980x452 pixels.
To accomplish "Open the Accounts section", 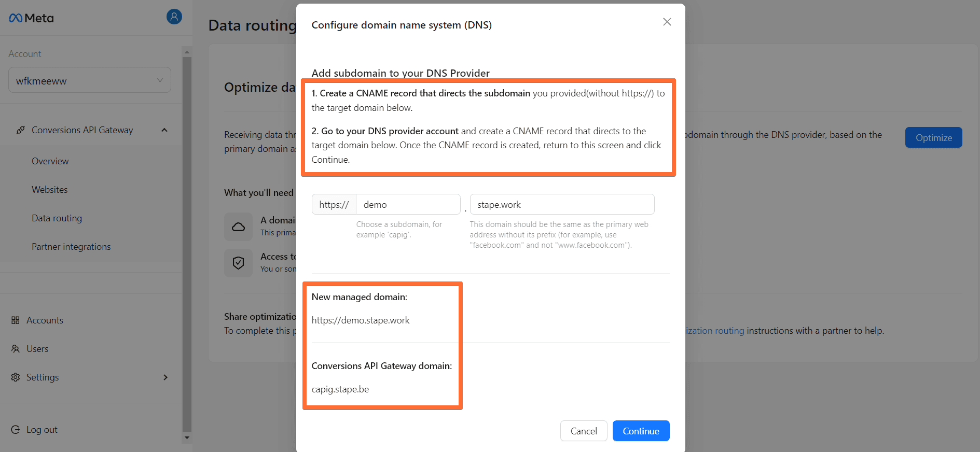I will [x=45, y=320].
